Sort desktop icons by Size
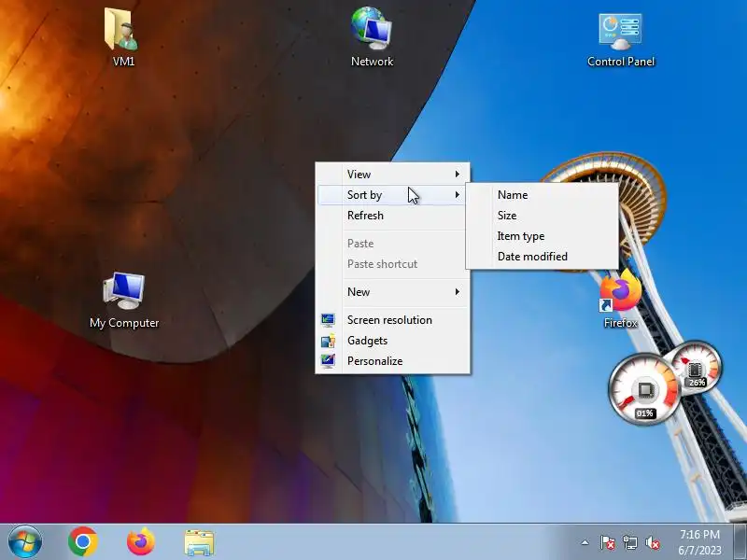Screen dimensions: 747x560 tap(543, 216)
